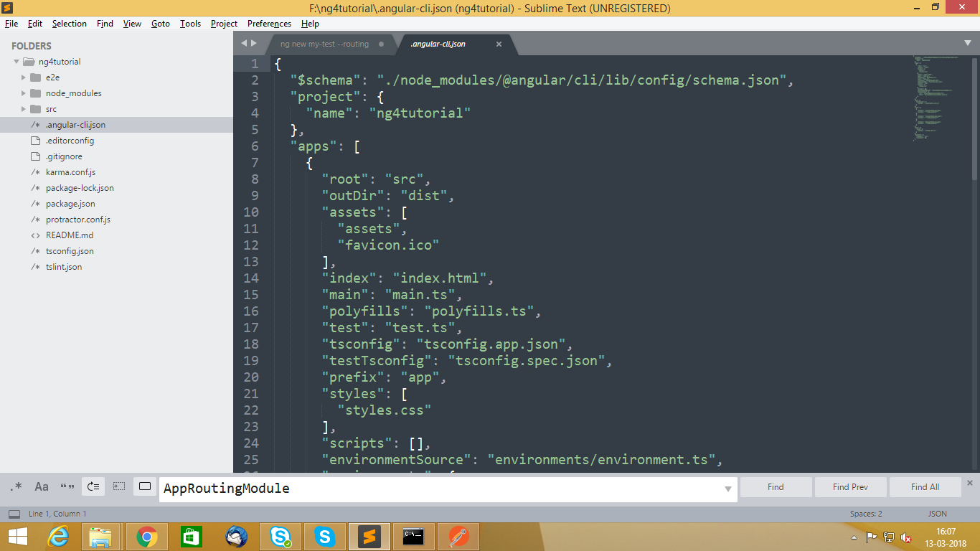Screen dimensions: 980x551
Task: Click the Sublime Text taskbar icon
Action: (369, 535)
